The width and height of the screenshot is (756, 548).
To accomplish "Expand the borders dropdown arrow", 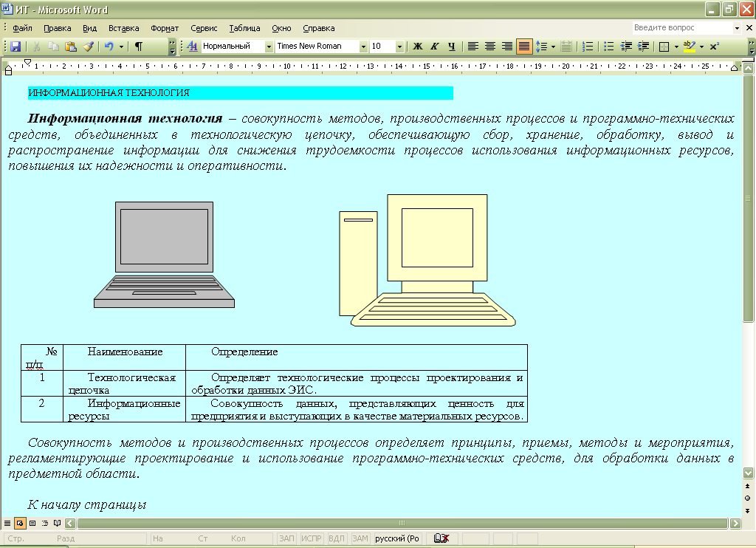I will tap(676, 47).
